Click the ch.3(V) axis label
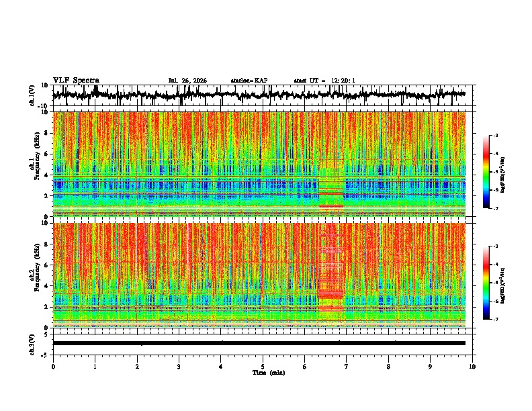The width and height of the screenshot is (532, 411). point(32,345)
